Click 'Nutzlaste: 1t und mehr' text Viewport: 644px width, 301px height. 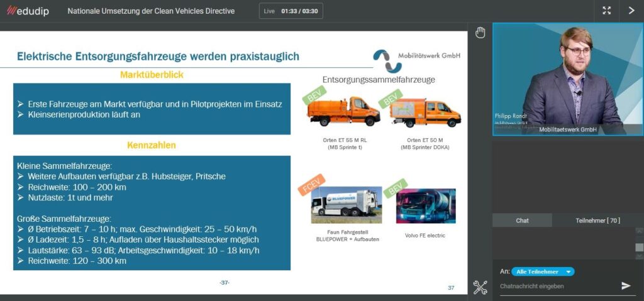(x=70, y=198)
